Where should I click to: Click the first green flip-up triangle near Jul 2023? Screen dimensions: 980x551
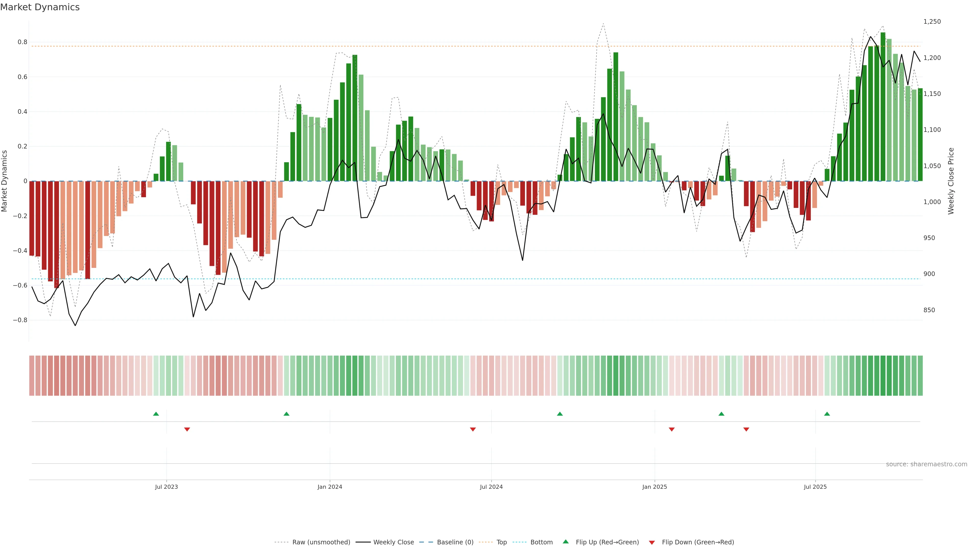click(x=156, y=414)
